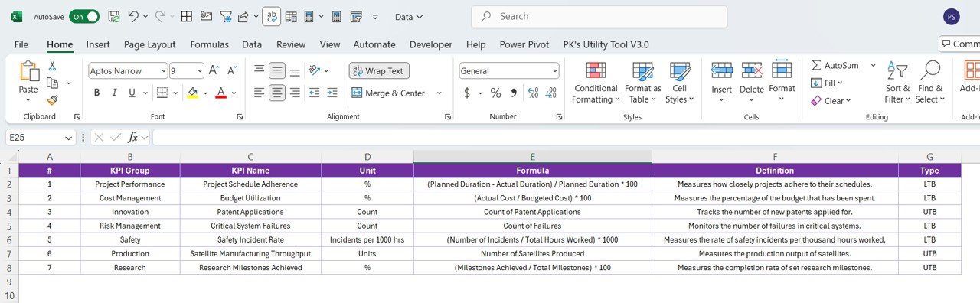Viewport: 980px width, 303px height.
Task: Toggle the Wrap Text button
Action: point(379,70)
